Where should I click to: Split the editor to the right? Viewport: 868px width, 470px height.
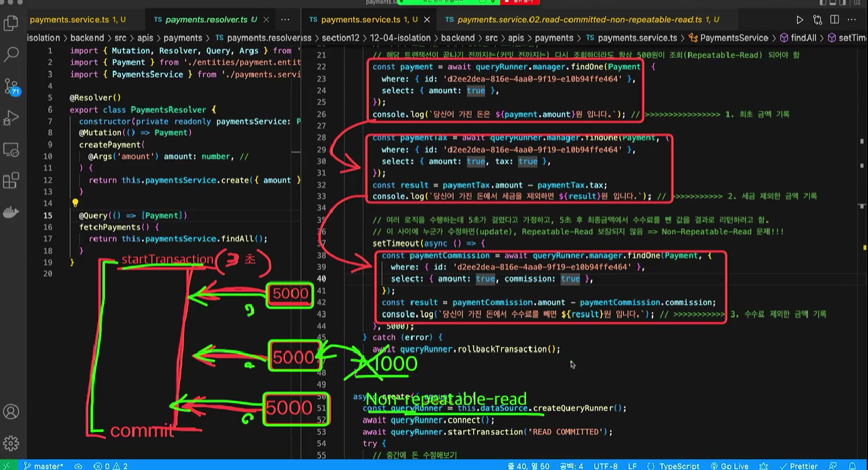pos(835,20)
